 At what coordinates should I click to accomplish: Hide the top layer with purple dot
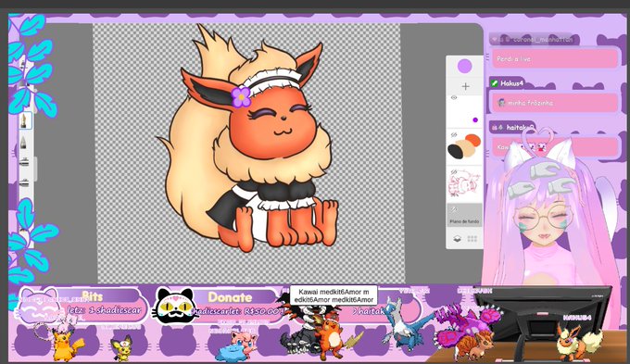pos(454,97)
